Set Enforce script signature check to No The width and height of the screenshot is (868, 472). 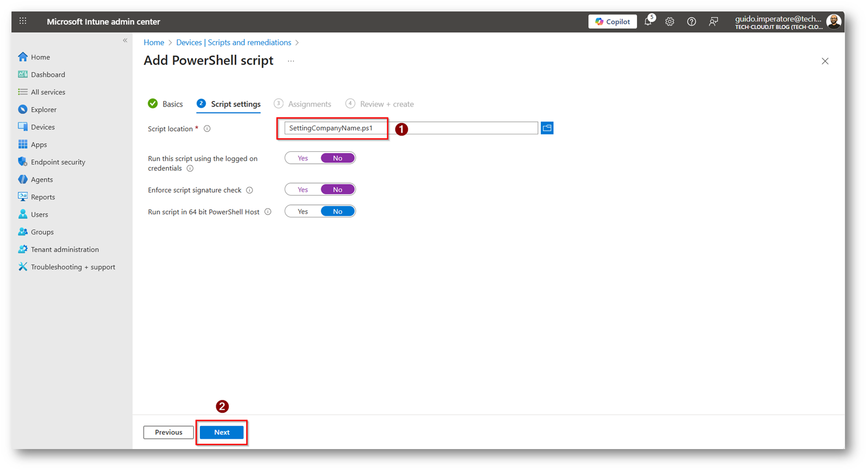point(338,190)
